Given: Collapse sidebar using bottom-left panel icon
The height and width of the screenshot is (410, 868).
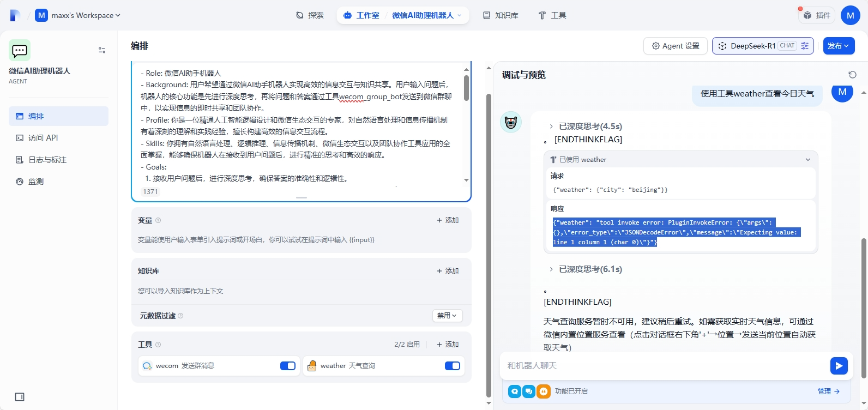Looking at the screenshot, I should pos(20,397).
